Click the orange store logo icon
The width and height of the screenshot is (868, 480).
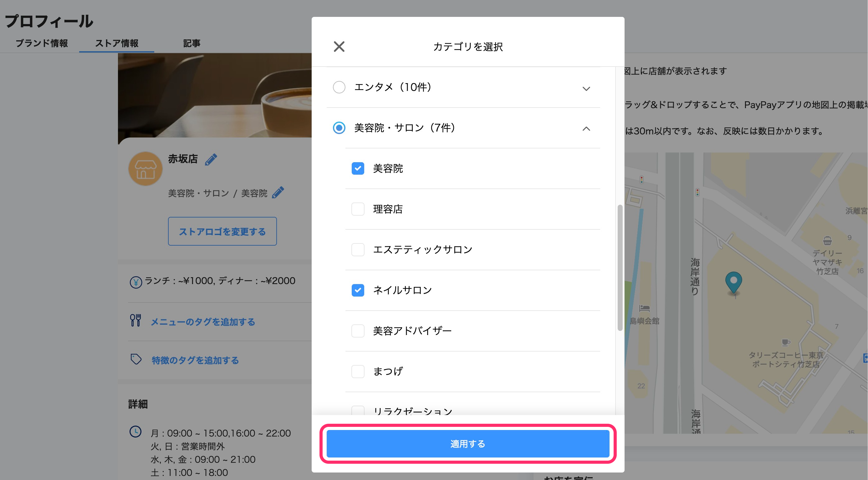click(145, 169)
